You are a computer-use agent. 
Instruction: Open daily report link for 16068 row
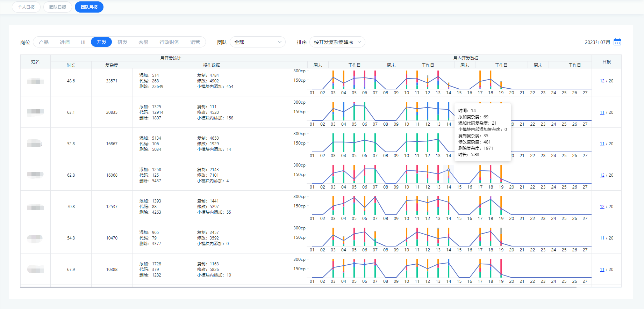pyautogui.click(x=602, y=175)
